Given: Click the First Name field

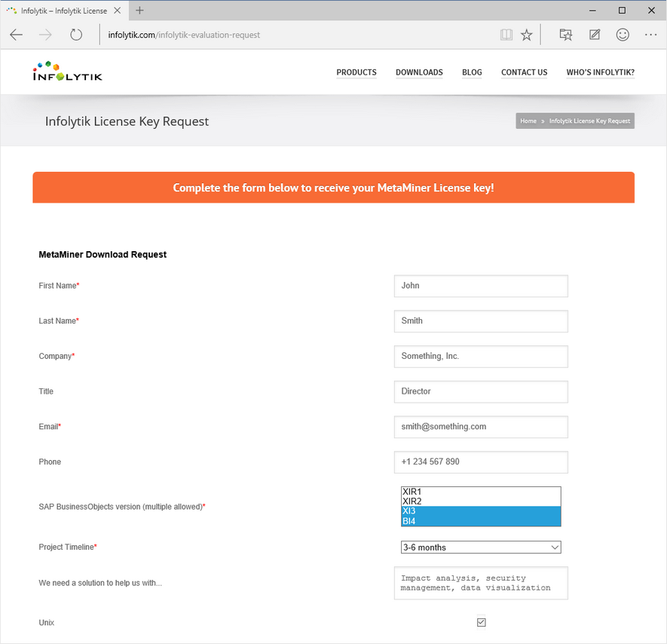Looking at the screenshot, I should (x=481, y=286).
